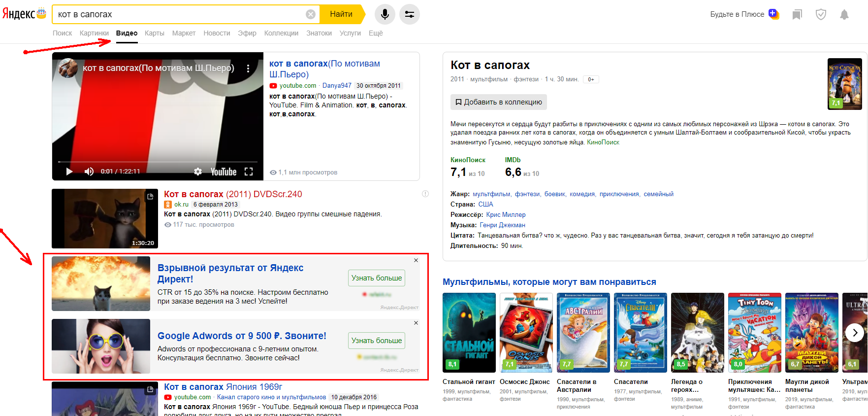Image resolution: width=868 pixels, height=416 pixels.
Task: Click the комедия genre link
Action: [x=582, y=194]
